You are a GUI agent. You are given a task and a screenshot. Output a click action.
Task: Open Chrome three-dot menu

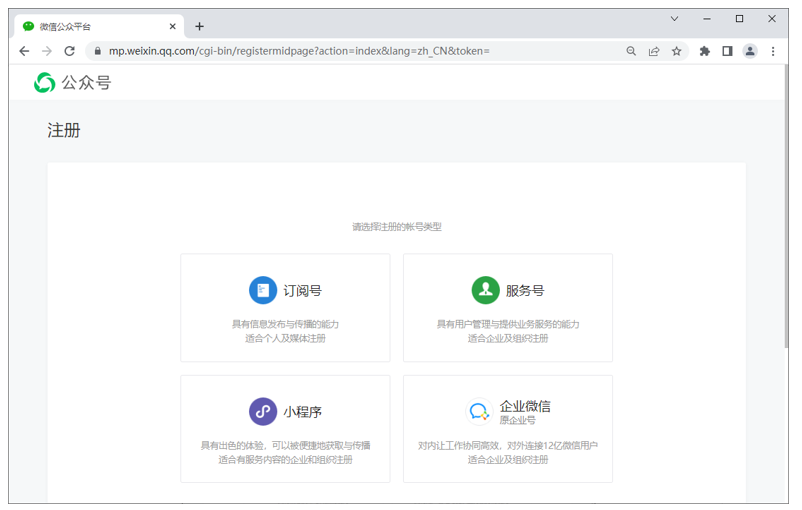point(773,51)
